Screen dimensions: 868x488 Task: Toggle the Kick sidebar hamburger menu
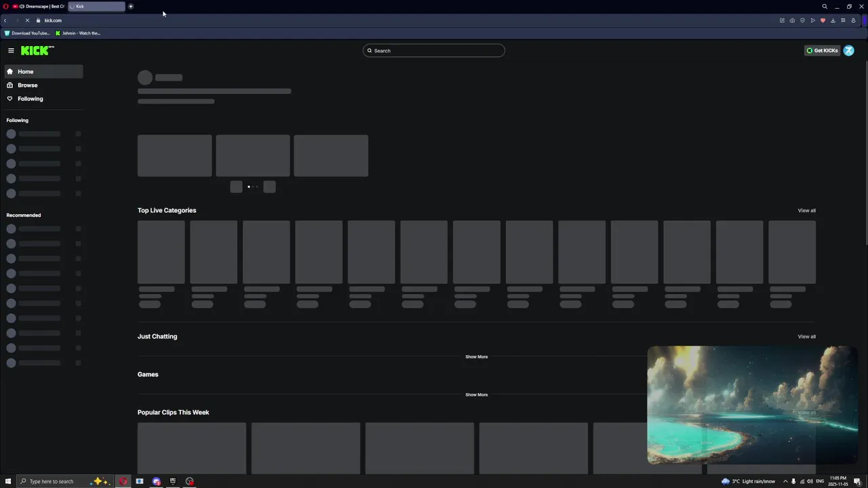click(11, 50)
